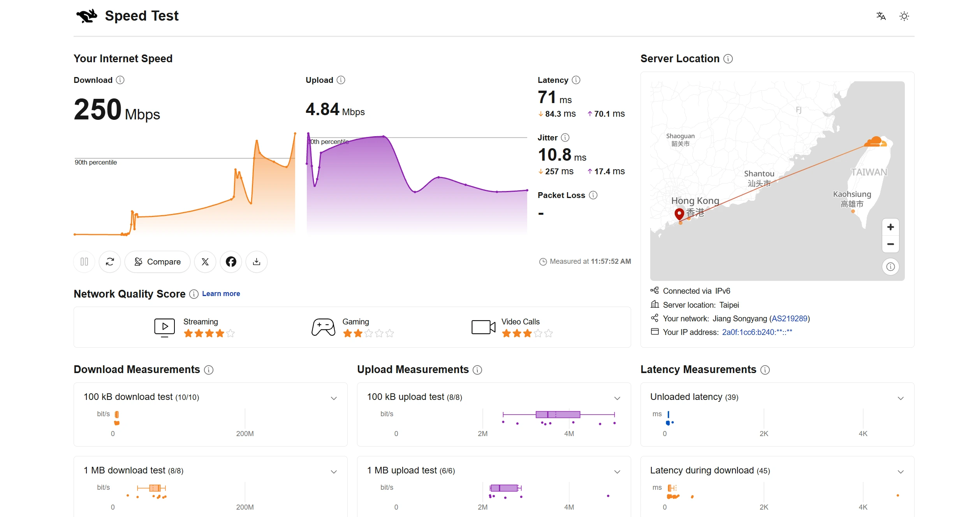Viewport: 980px width, 517px height.
Task: Open the Upload info icon
Action: [341, 80]
